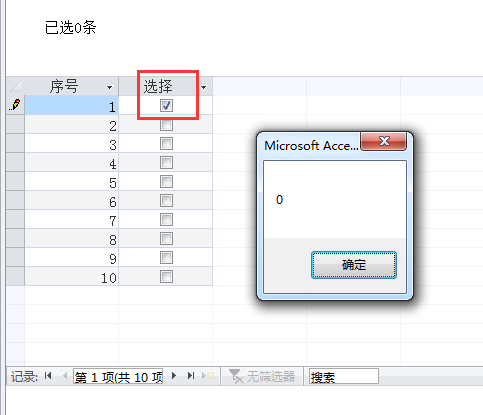Image resolution: width=483 pixels, height=415 pixels.
Task: Check the 选择 checkbox for row 2
Action: point(166,125)
